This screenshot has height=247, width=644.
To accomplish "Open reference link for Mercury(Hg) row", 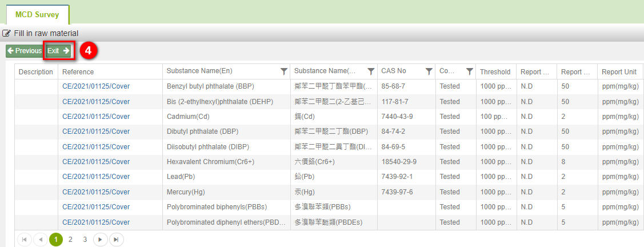I will (x=95, y=192).
